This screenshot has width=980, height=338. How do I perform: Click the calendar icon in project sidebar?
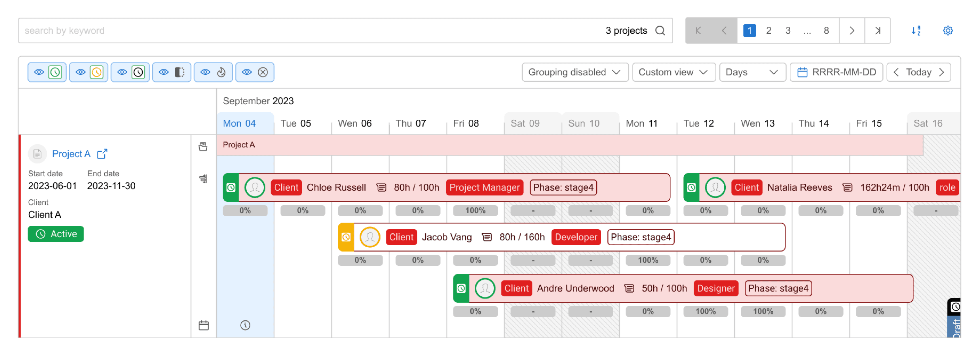click(204, 325)
